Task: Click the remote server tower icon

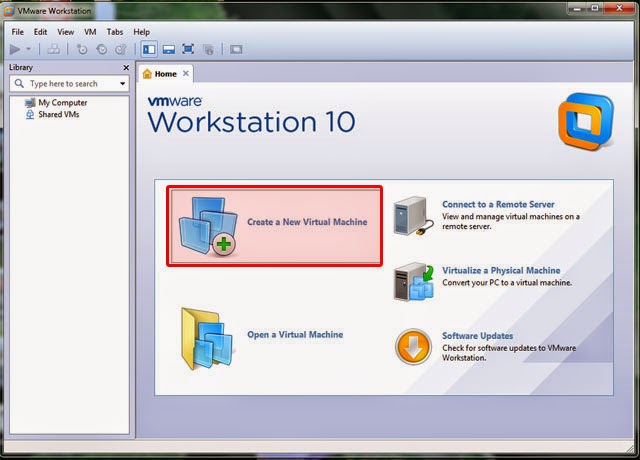Action: click(x=412, y=216)
